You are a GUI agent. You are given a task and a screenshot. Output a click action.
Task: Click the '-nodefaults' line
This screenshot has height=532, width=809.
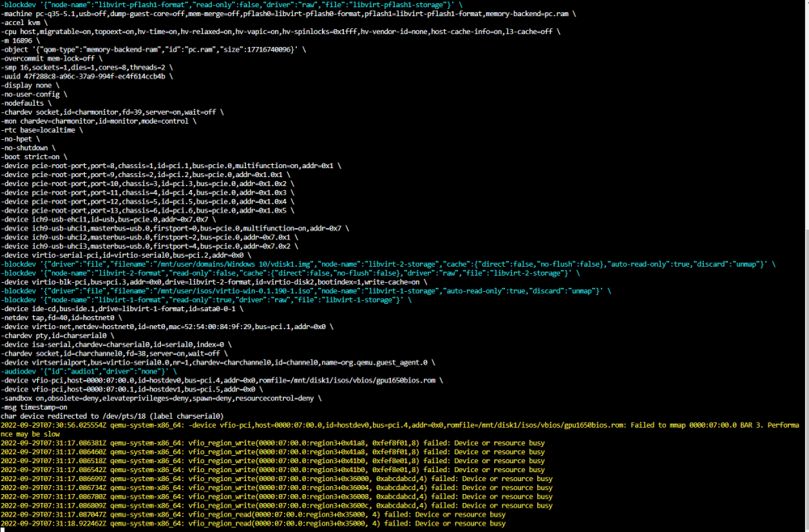coord(27,103)
